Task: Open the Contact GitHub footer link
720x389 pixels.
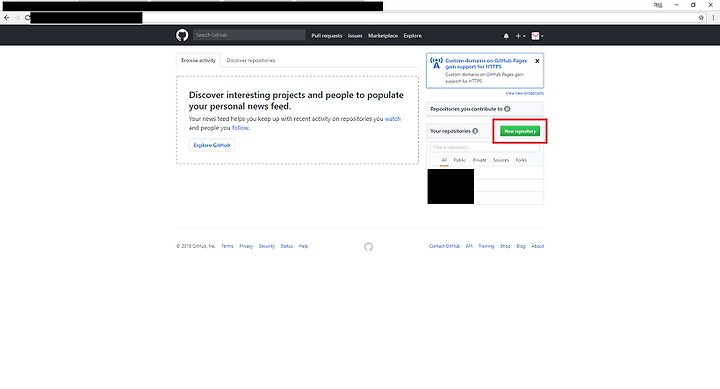Action: (444, 246)
